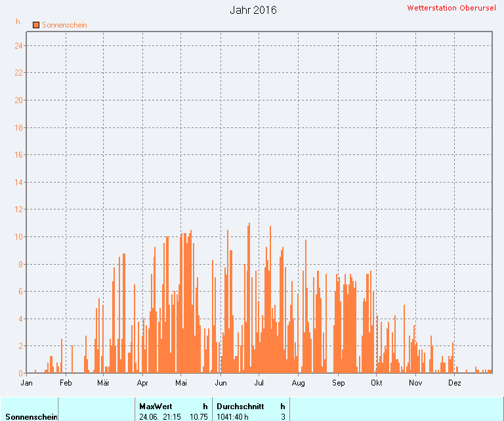The height and width of the screenshot is (421, 504).
Task: Click the Sep month label
Action: click(338, 383)
